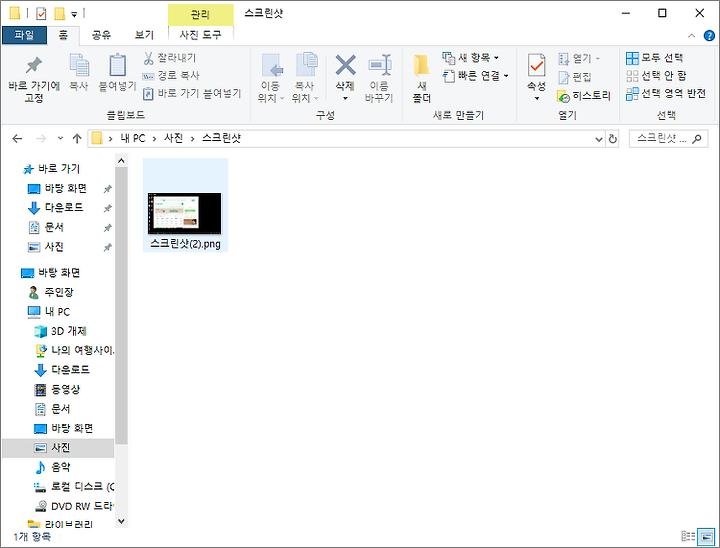Go forward with the right arrow
The height and width of the screenshot is (548, 720).
41,138
